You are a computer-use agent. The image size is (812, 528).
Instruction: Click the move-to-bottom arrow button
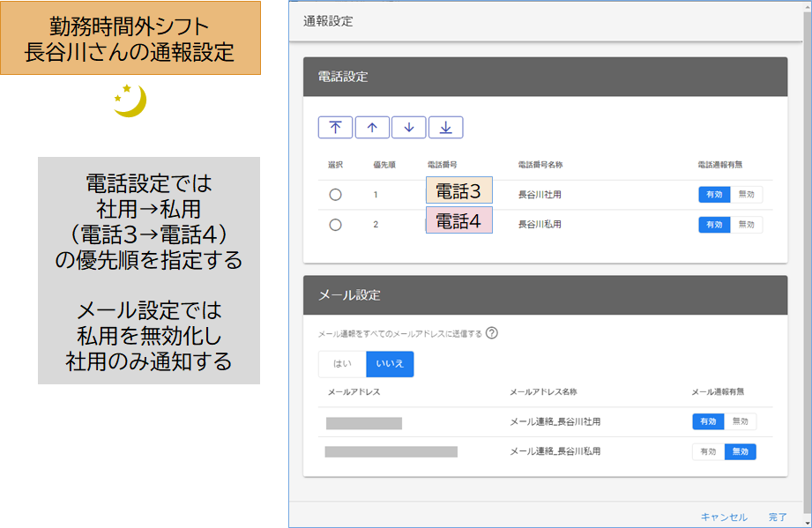[x=445, y=127]
